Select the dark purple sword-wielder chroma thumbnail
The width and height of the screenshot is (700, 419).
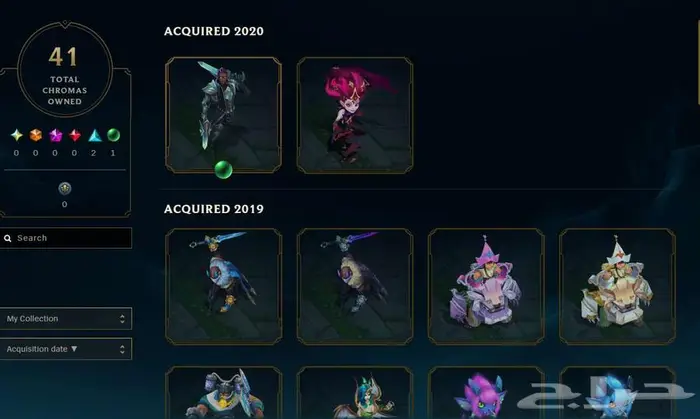(x=355, y=286)
